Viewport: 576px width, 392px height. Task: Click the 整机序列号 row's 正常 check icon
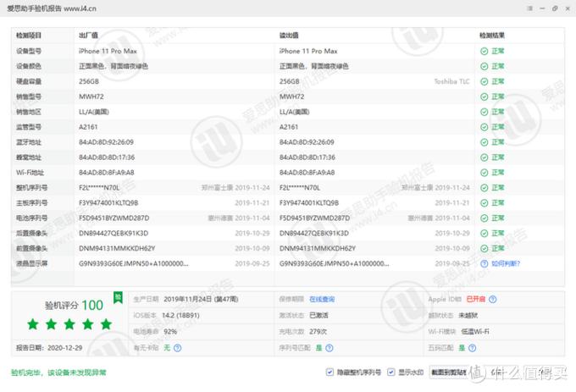485,188
